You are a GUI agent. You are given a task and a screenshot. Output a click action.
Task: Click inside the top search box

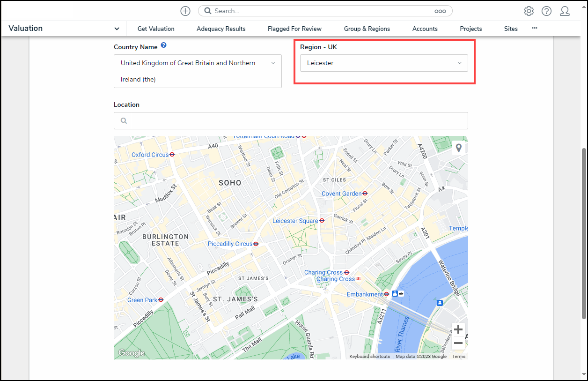pyautogui.click(x=325, y=11)
